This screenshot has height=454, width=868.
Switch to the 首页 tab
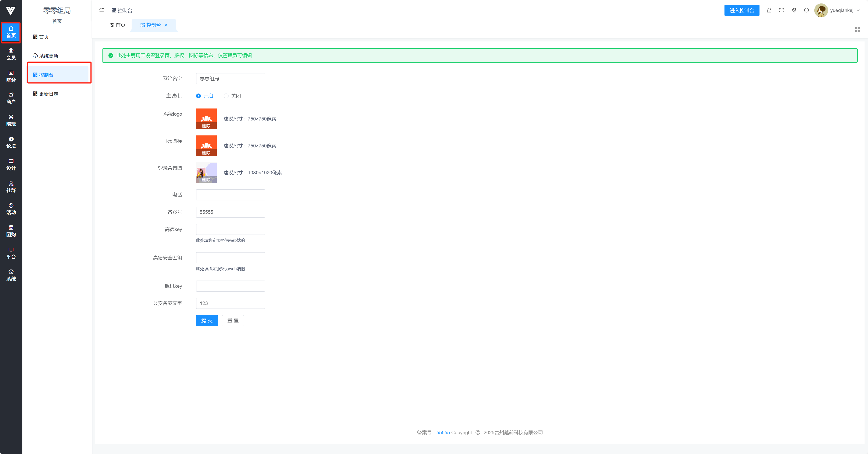[117, 25]
